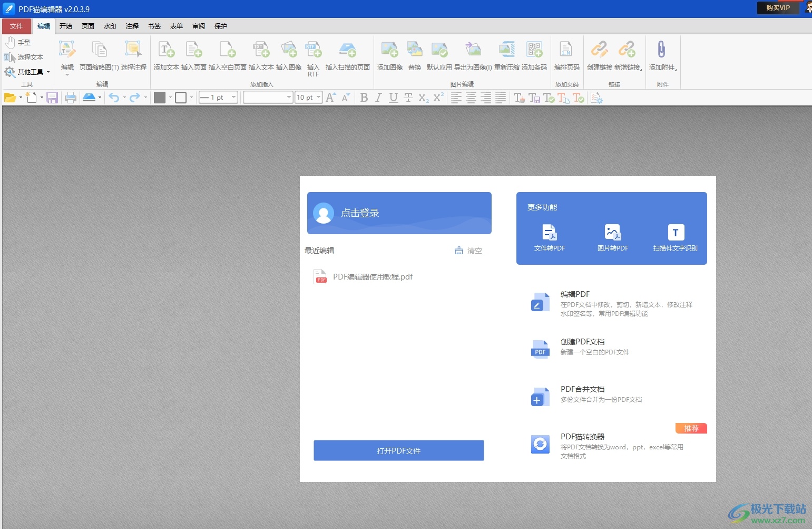Screen dimensions: 812x529
Task: Click 清空 to clear recent files
Action: [468, 251]
